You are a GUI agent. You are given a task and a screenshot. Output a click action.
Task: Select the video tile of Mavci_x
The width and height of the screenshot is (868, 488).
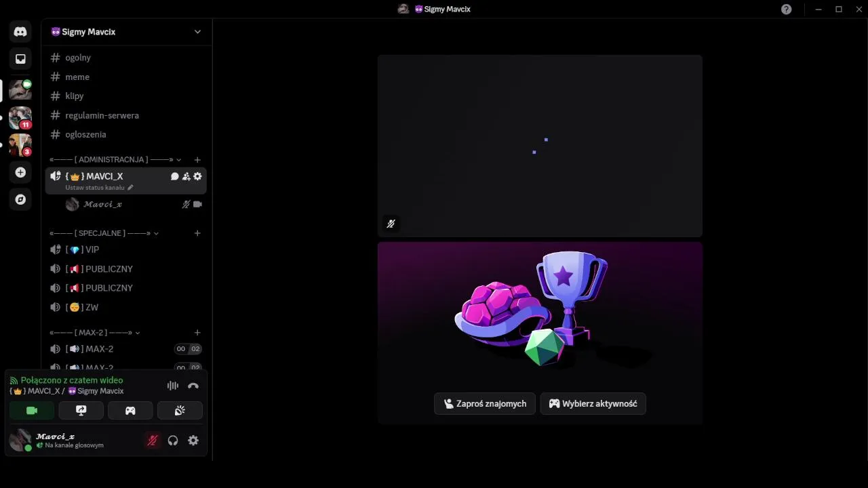pos(540,146)
